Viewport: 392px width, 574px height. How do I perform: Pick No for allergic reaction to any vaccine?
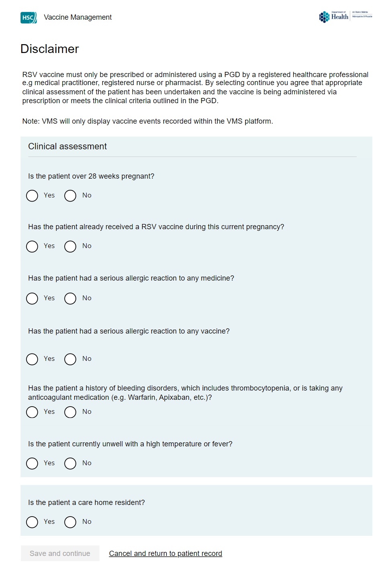(x=70, y=359)
